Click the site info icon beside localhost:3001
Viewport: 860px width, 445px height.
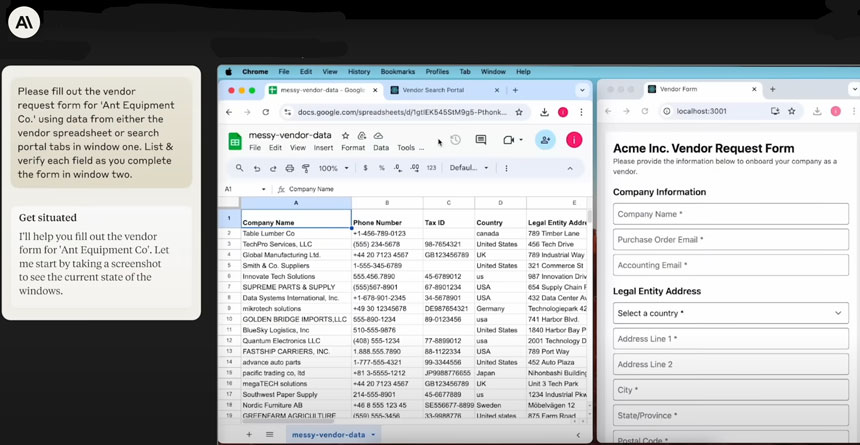pos(666,111)
